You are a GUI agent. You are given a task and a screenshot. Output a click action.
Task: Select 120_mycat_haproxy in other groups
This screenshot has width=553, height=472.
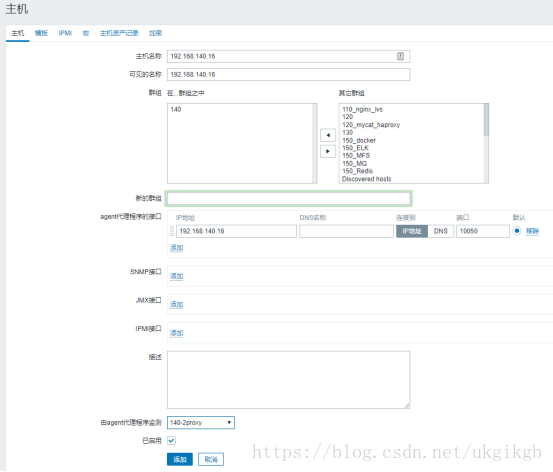371,125
